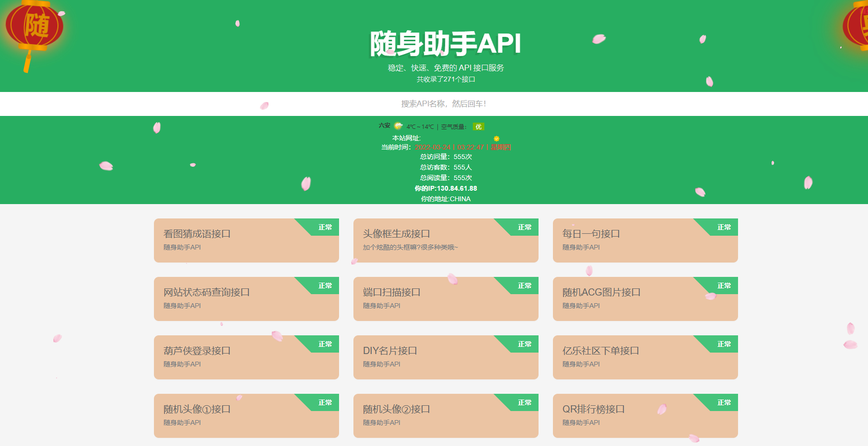Image resolution: width=868 pixels, height=446 pixels.
Task: Open the 网站状态码查询接口 card
Action: [x=246, y=298]
